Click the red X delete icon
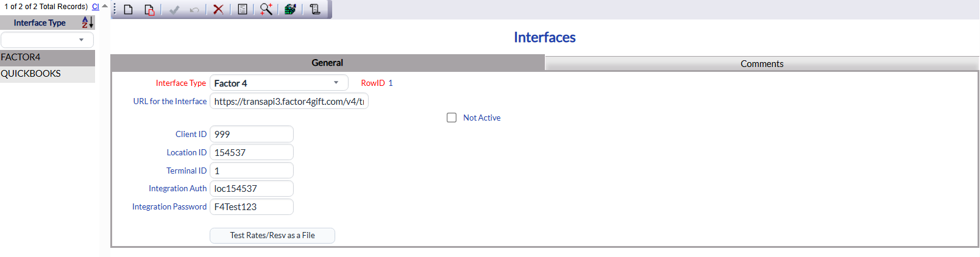The height and width of the screenshot is (257, 980). click(218, 9)
